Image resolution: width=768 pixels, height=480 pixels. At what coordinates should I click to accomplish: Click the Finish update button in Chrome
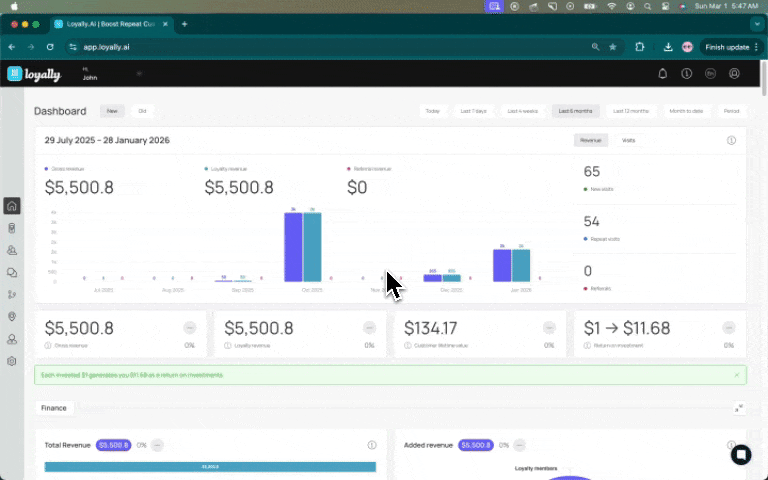coord(731,48)
